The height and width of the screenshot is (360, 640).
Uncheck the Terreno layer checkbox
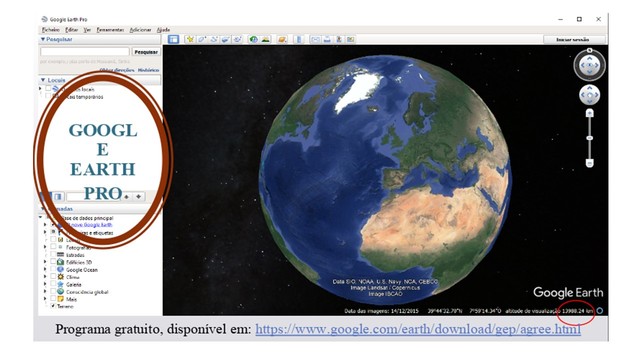(x=53, y=306)
